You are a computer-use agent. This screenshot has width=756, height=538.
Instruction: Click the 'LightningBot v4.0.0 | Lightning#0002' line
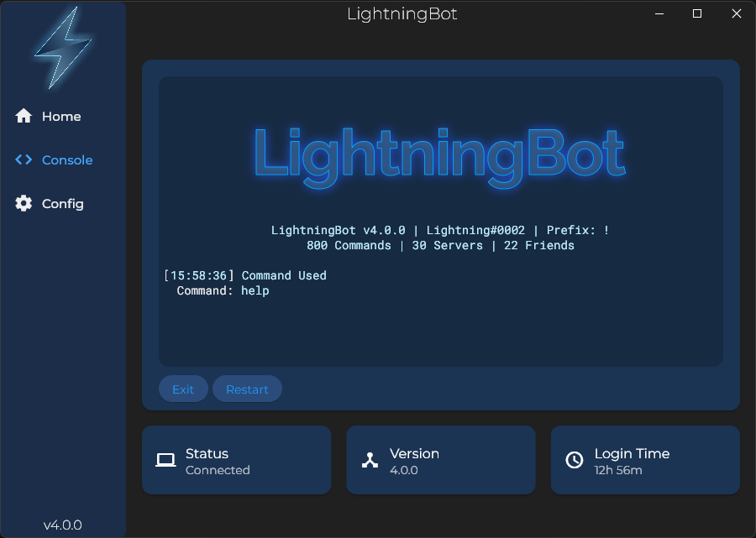[439, 230]
